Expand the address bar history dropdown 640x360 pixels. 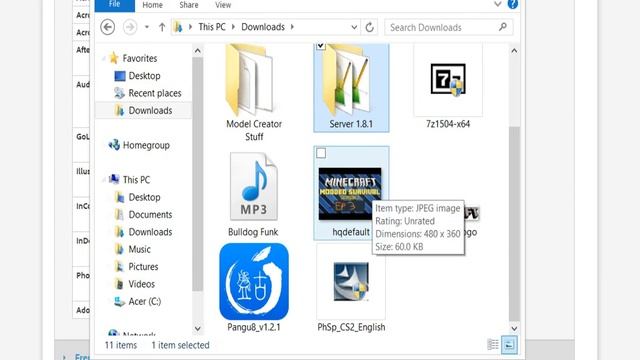354,27
